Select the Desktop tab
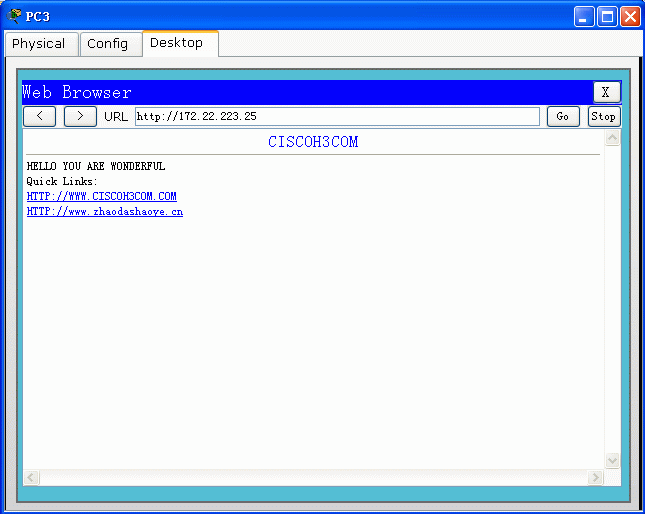The image size is (645, 514). (x=180, y=43)
